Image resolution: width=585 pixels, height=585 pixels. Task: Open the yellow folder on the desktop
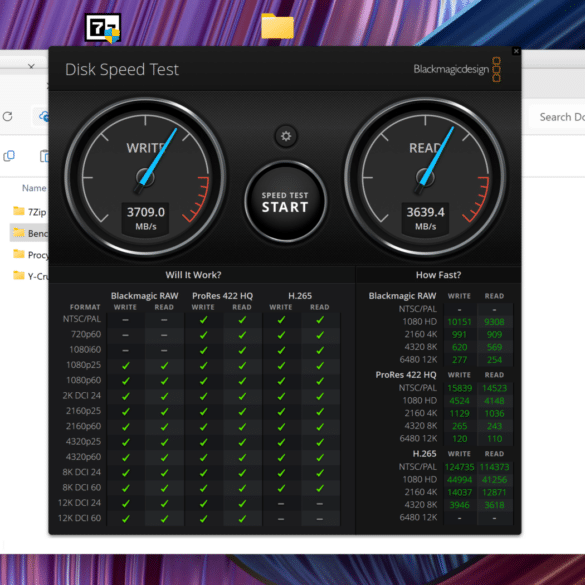pyautogui.click(x=277, y=26)
